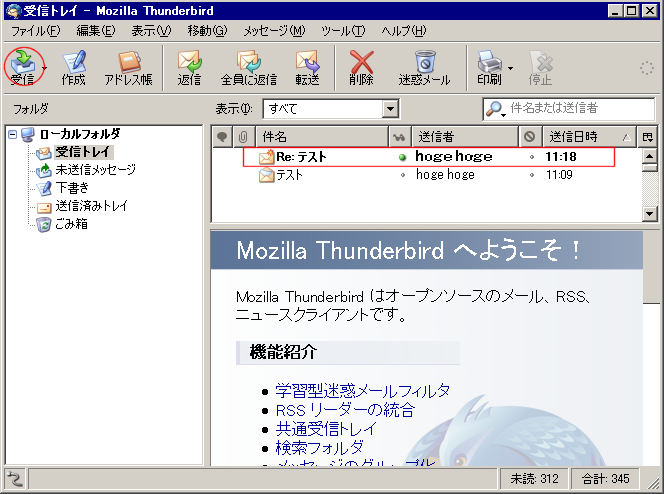Sort by the 送信者 column header
This screenshot has width=664, height=494.
[x=465, y=137]
